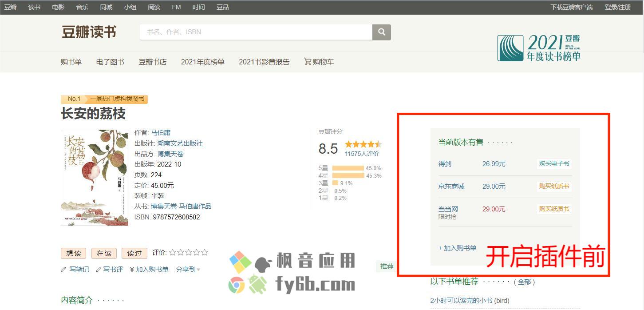Open FM in the top navigation

(176, 7)
